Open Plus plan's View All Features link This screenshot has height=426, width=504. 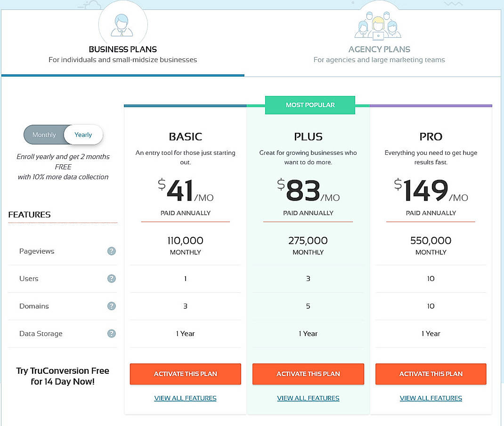(x=308, y=398)
